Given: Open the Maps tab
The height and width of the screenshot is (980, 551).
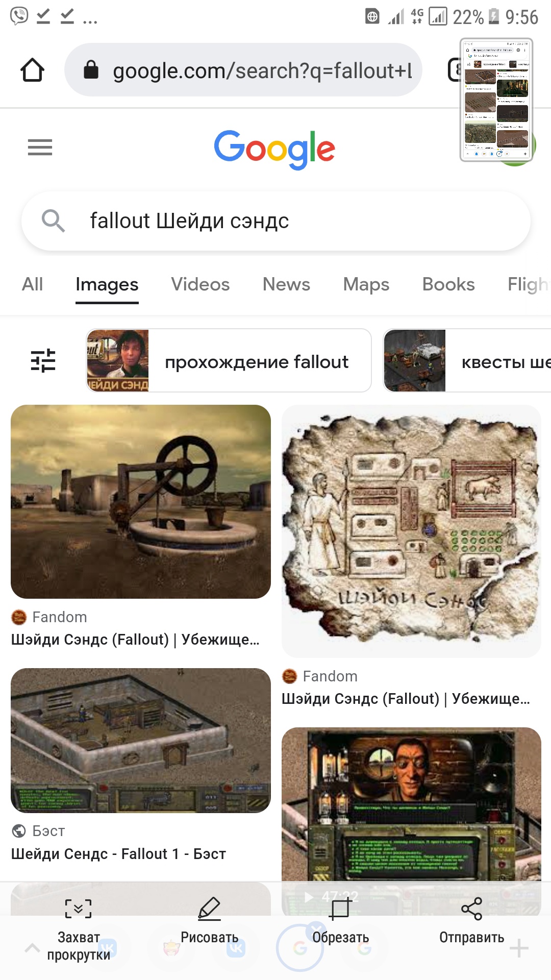Looking at the screenshot, I should (366, 284).
